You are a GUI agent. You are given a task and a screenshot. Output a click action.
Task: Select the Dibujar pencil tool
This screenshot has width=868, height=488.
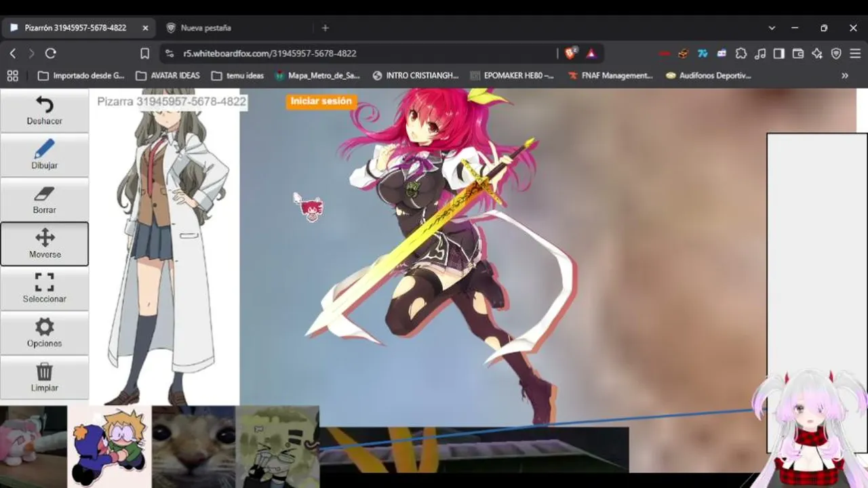point(44,155)
